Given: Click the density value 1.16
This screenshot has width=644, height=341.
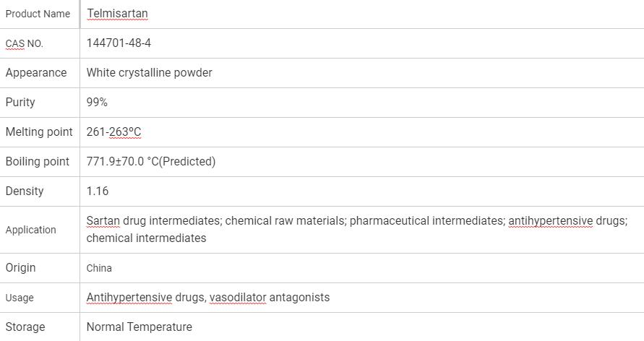Looking at the screenshot, I should [x=98, y=191].
